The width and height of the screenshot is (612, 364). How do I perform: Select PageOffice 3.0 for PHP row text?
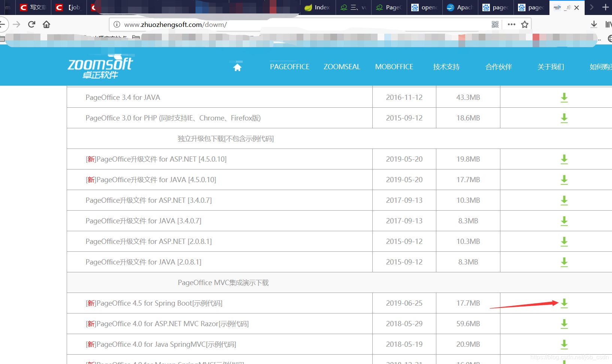point(173,118)
